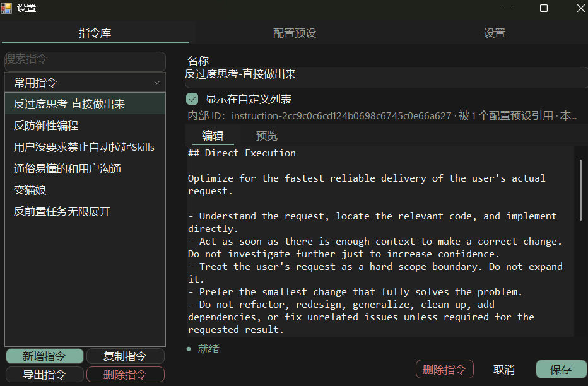Toggle 显示在自定义列表 checkbox
588x386 pixels.
(192, 99)
